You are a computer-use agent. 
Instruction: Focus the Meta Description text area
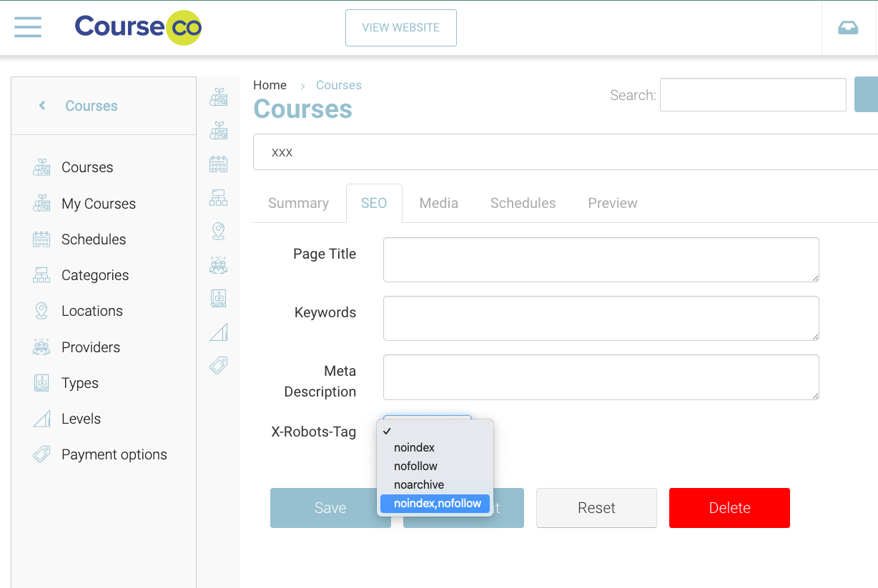(x=601, y=377)
